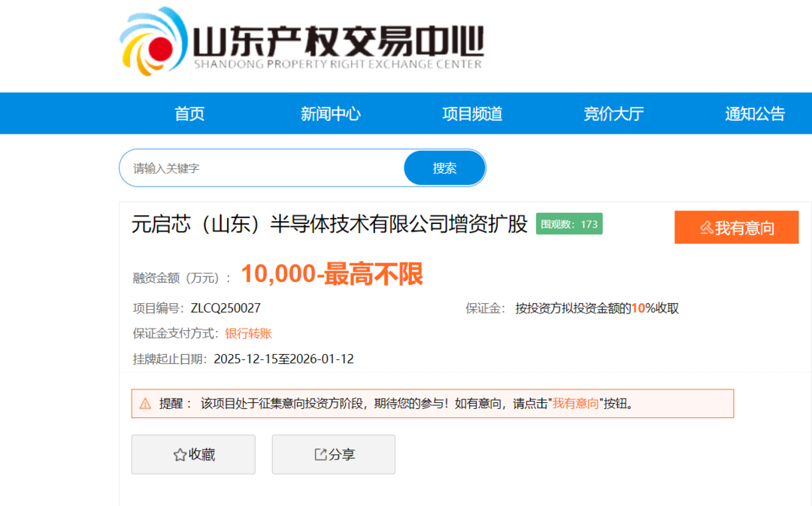Click the project number ZLCQ250027
This screenshot has height=506, width=812.
tap(226, 308)
